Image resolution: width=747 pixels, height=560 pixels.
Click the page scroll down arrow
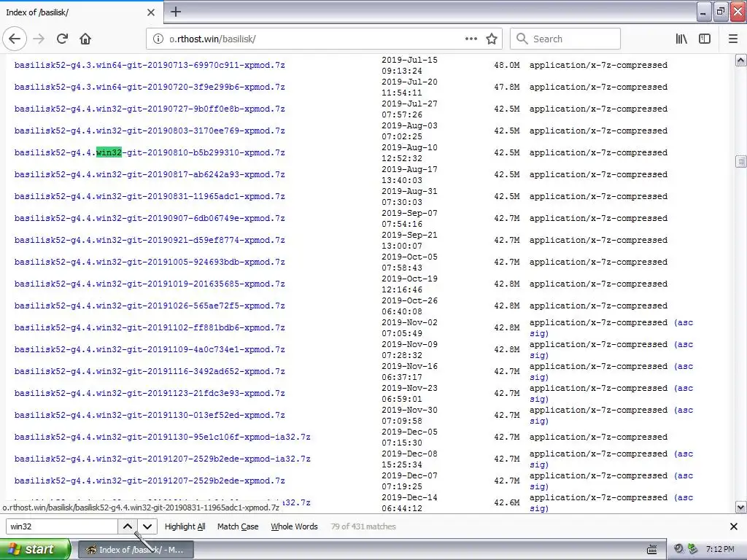(740, 507)
